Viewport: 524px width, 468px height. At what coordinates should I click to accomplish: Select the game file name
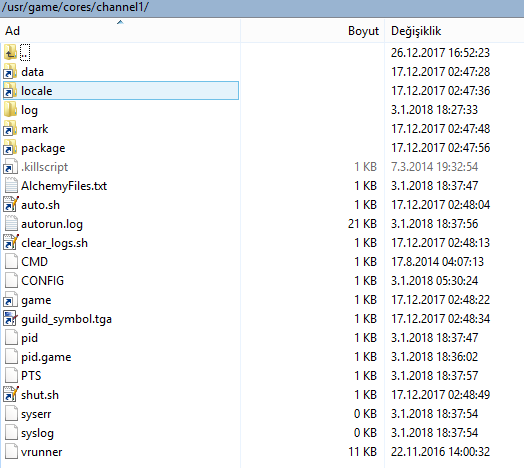pyautogui.click(x=36, y=301)
